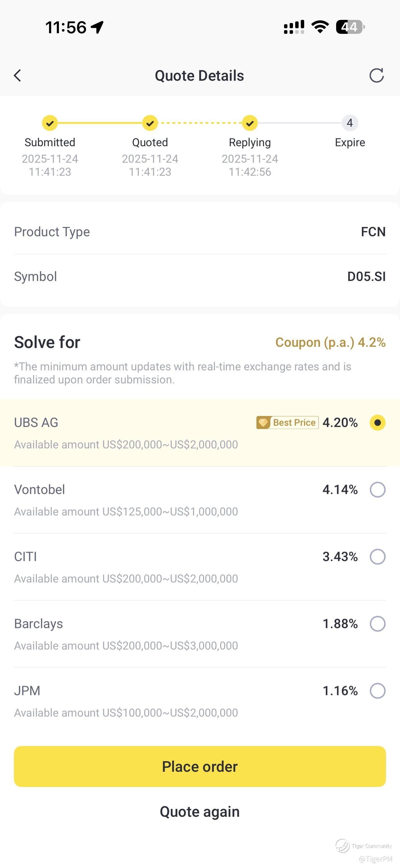Select the UBS AG radio button

pos(377,423)
